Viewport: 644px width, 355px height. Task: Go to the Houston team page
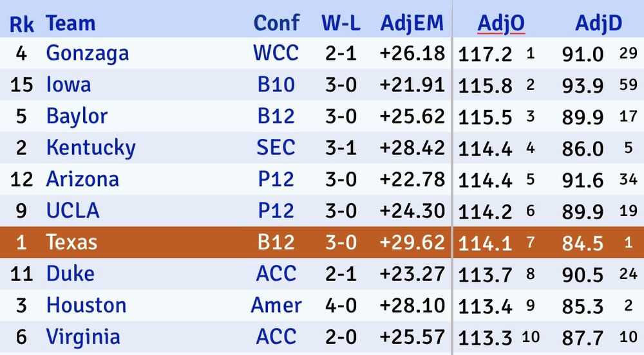click(86, 305)
